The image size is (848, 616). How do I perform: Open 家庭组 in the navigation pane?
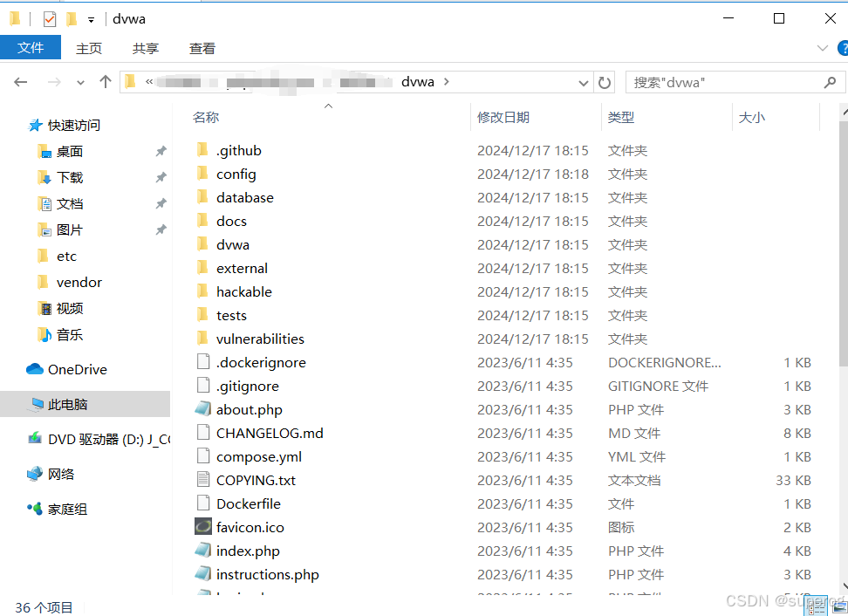tap(57, 509)
